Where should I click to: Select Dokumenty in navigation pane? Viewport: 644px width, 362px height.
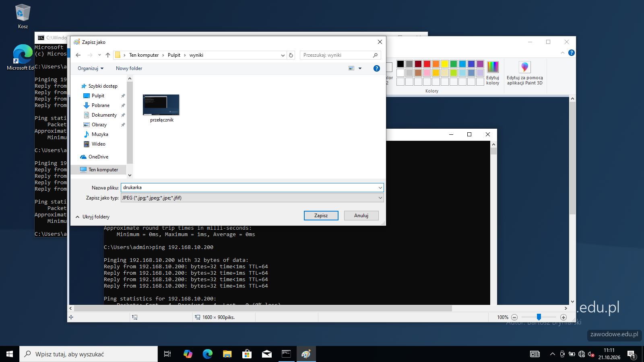pyautogui.click(x=104, y=115)
